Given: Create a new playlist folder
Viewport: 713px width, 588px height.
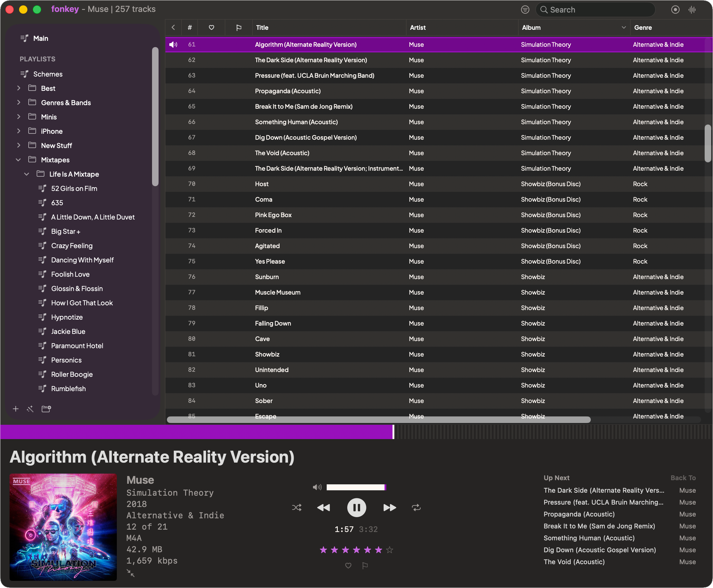Looking at the screenshot, I should tap(46, 409).
